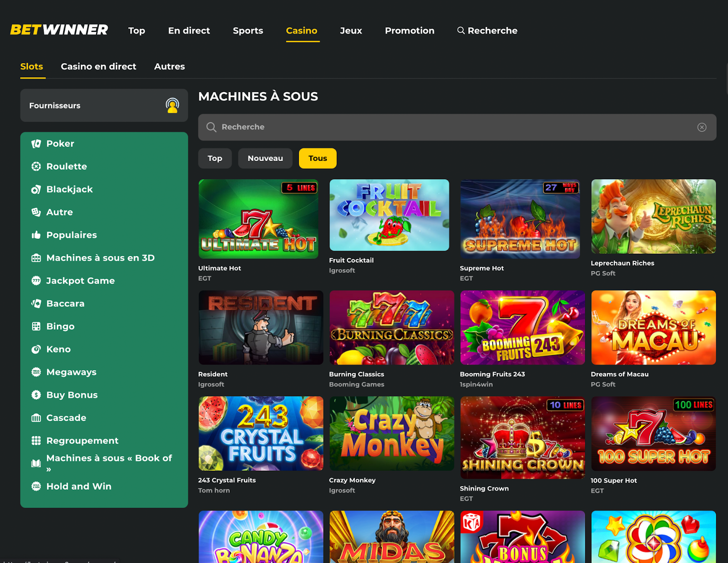Click the 'Booming Fruits 243' title text
The image size is (728, 563).
coord(492,374)
